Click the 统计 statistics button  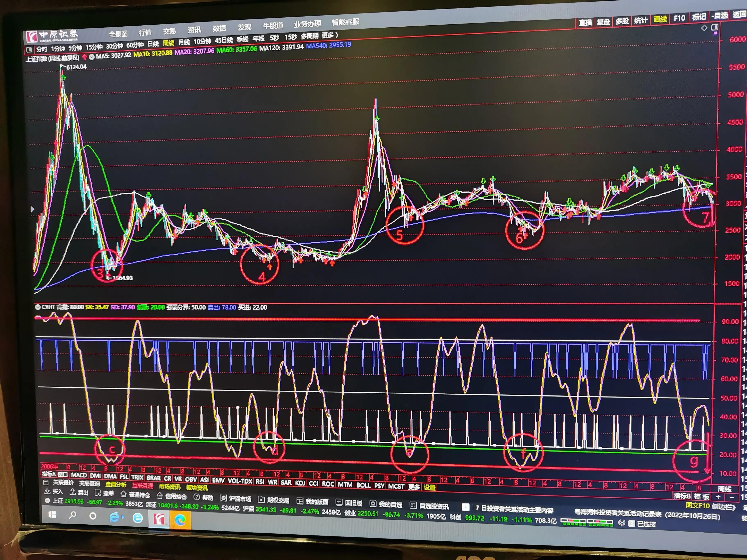pyautogui.click(x=641, y=20)
